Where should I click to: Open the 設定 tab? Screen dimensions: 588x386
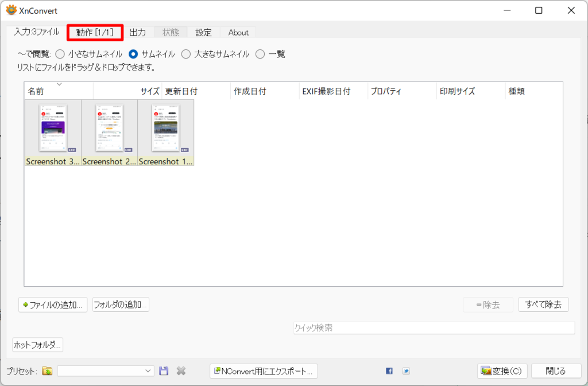click(x=203, y=33)
